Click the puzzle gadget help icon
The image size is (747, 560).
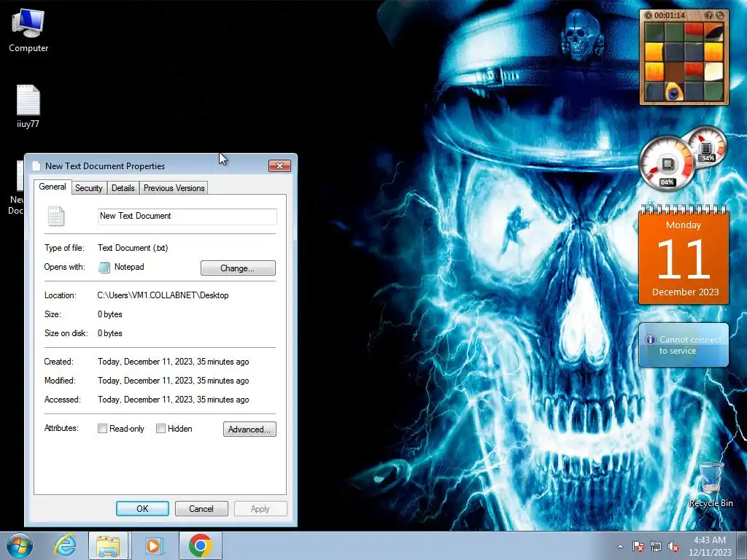[708, 16]
